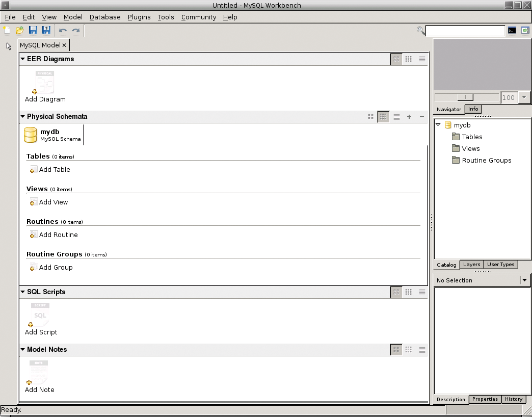The height and width of the screenshot is (417, 532).
Task: Select the pointer arrow tool
Action: (x=9, y=46)
